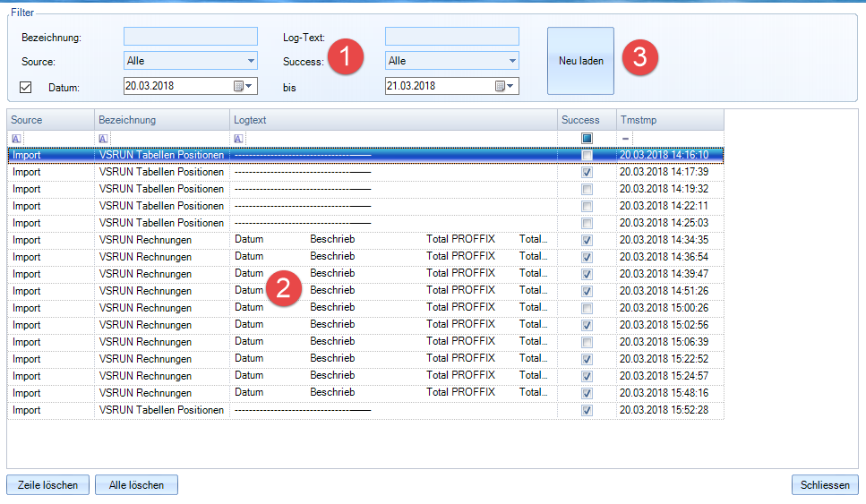Toggle Success checkbox for row at 14:17:39
Screen dimensions: 866x504
coord(587,172)
